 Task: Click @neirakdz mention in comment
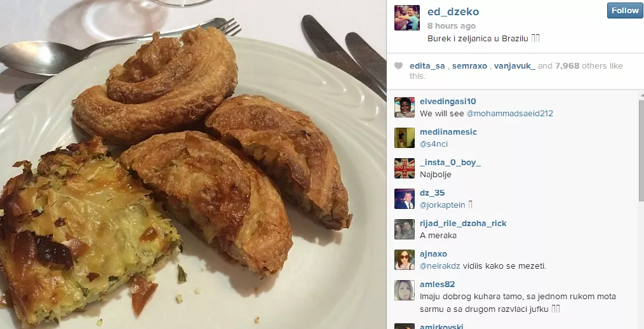pyautogui.click(x=440, y=265)
